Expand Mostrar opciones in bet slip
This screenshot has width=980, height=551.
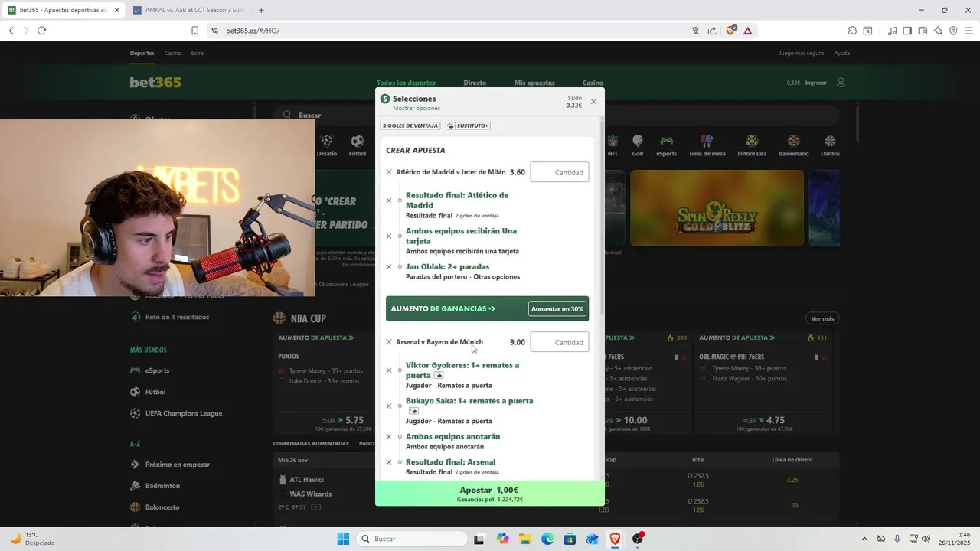[x=416, y=109]
